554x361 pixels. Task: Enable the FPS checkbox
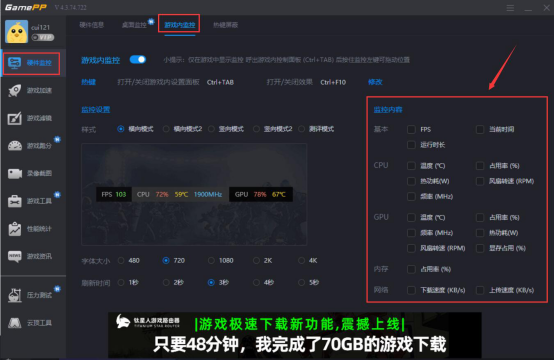411,130
